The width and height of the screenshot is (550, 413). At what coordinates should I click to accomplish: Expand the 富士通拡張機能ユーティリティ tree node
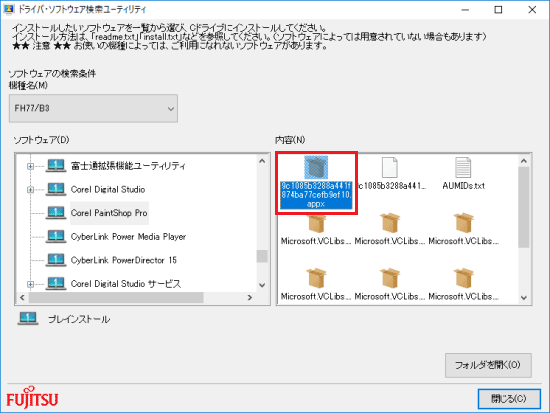[x=31, y=166]
